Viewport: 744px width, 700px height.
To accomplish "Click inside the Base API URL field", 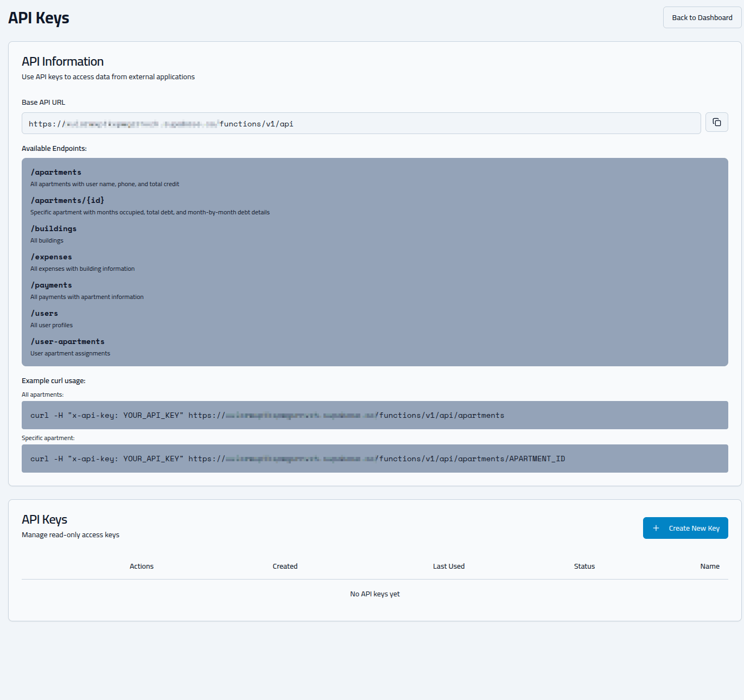I will (361, 124).
